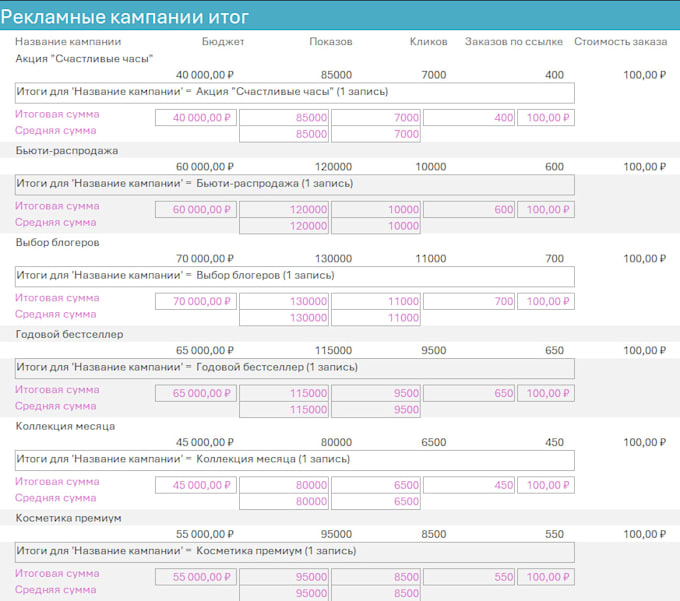Click "Средняя сумма" label under Выбор блогеров
The width and height of the screenshot is (680, 601).
(x=56, y=314)
